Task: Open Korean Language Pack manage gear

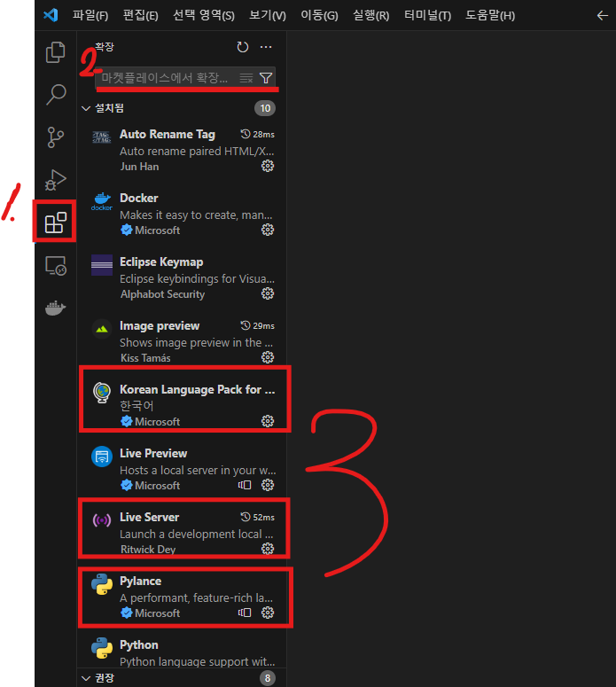Action: pyautogui.click(x=268, y=421)
